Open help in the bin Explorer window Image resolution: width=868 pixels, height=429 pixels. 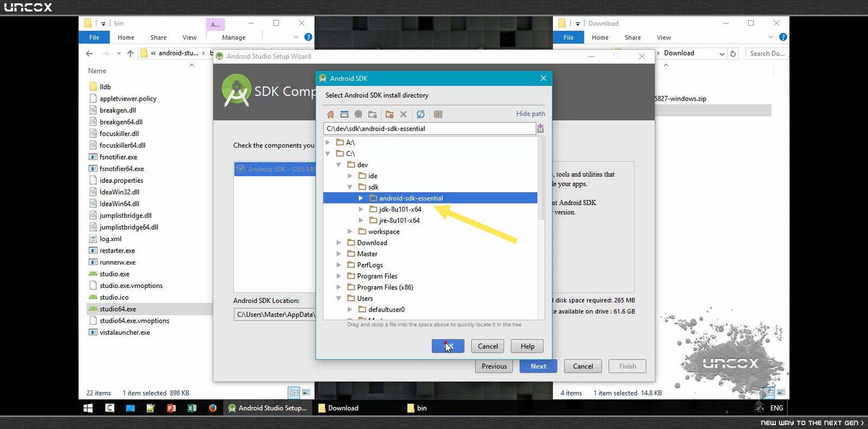coord(308,37)
